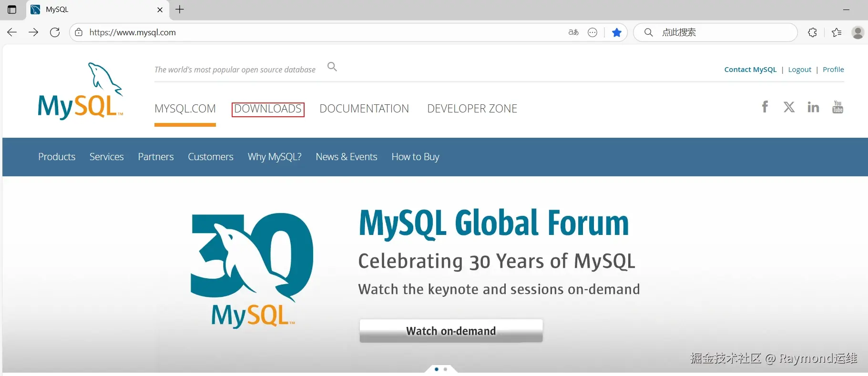Click the MySQL favicon on the tab

35,10
